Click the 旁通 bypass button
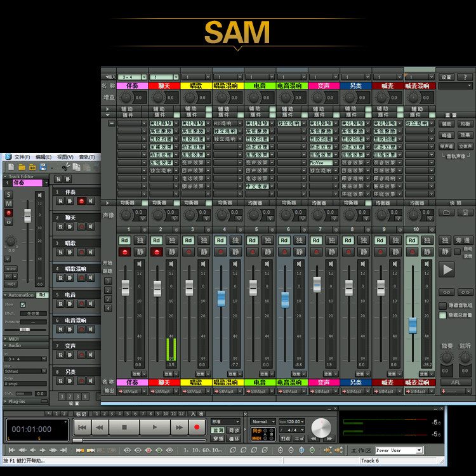476x476 pixels. coord(463,241)
